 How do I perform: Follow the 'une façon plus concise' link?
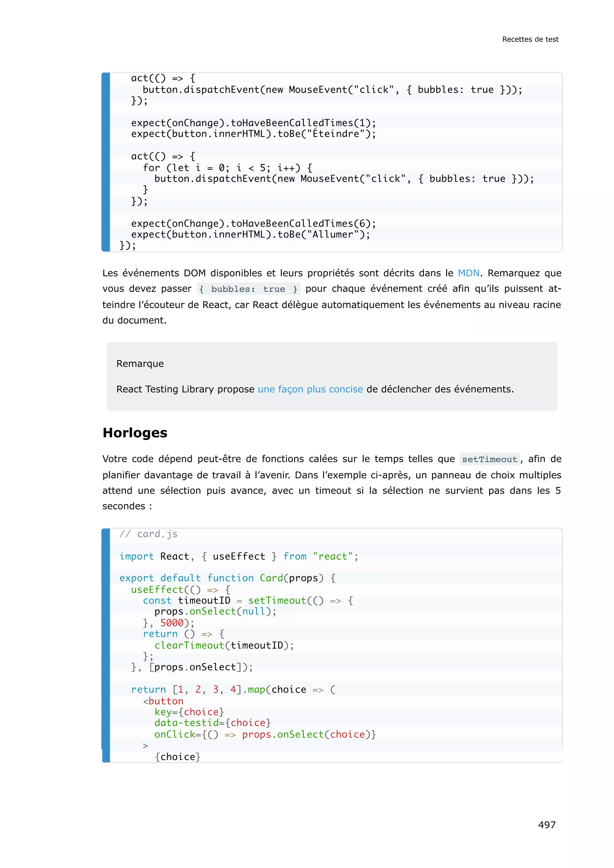tap(310, 389)
